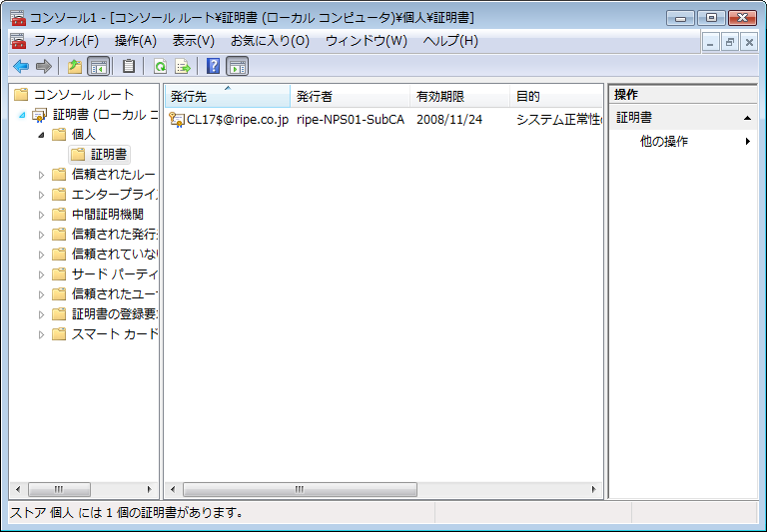Click left arrow of certificate list scrollbar
Screen dimensions: 767x532
tap(173, 489)
